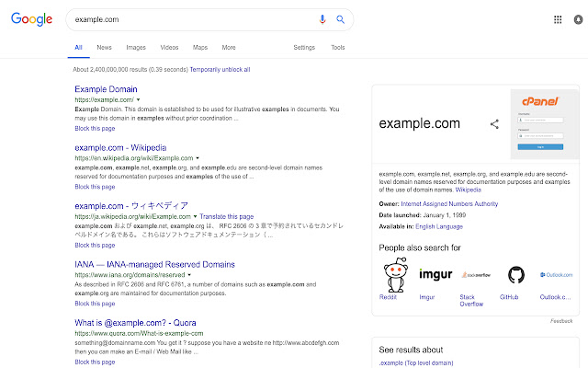Click the See results about heading
The width and height of the screenshot is (588, 368).
[x=411, y=350]
